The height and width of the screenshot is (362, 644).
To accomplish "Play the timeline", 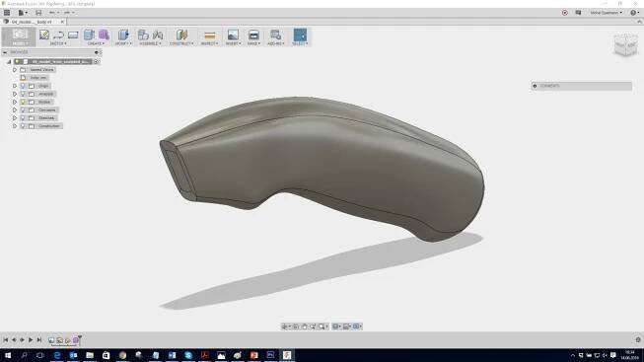I will [x=31, y=340].
